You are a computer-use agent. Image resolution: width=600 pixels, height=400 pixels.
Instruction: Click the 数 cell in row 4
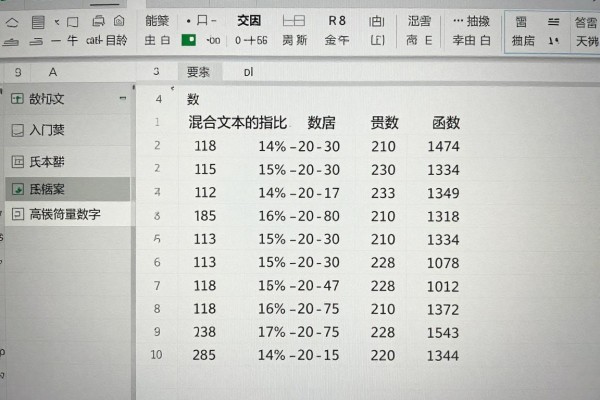tap(193, 100)
